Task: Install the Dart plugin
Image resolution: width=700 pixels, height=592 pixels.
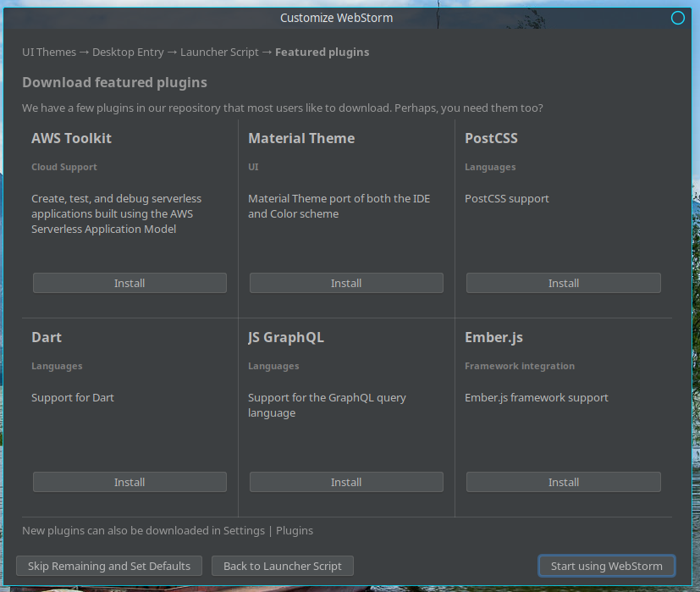Action: click(x=130, y=482)
